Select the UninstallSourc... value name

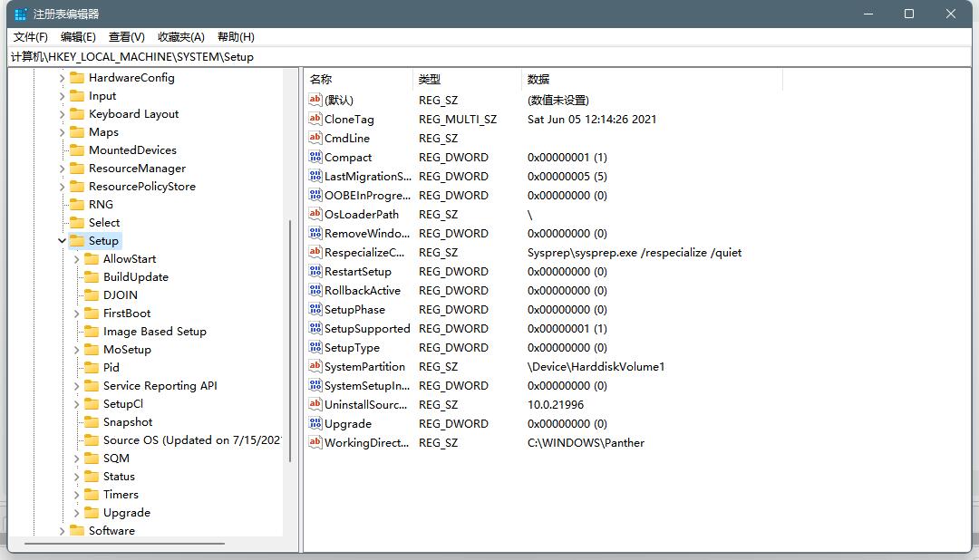(366, 404)
